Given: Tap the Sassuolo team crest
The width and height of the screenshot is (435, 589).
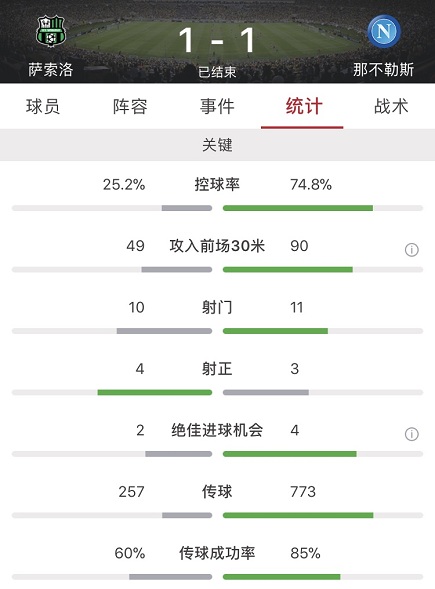Looking at the screenshot, I should pyautogui.click(x=51, y=31).
